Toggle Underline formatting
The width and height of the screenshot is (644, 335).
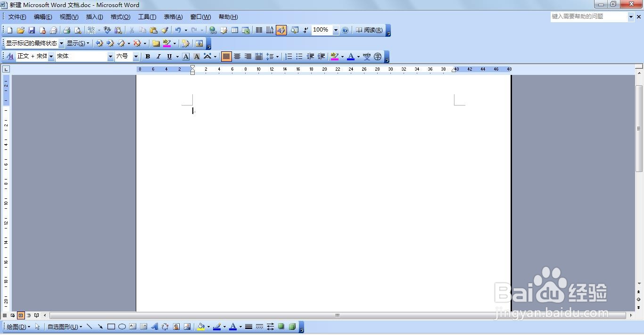tap(169, 57)
